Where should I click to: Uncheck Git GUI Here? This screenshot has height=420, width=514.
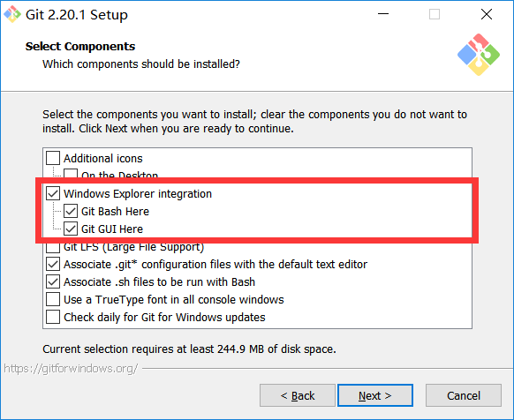[x=71, y=229]
